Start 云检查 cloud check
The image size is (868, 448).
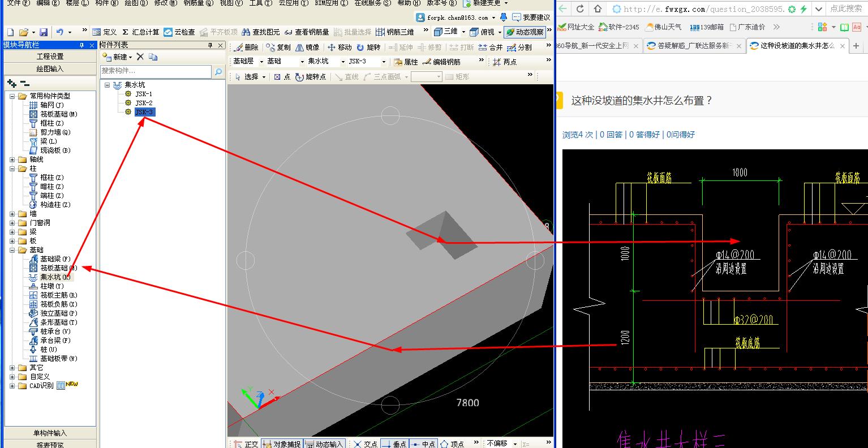(179, 32)
